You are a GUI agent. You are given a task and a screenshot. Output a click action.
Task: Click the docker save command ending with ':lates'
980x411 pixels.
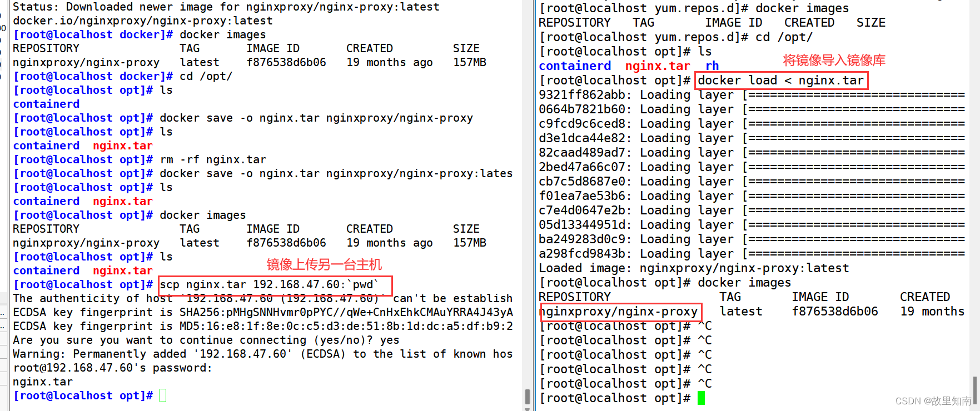point(336,173)
